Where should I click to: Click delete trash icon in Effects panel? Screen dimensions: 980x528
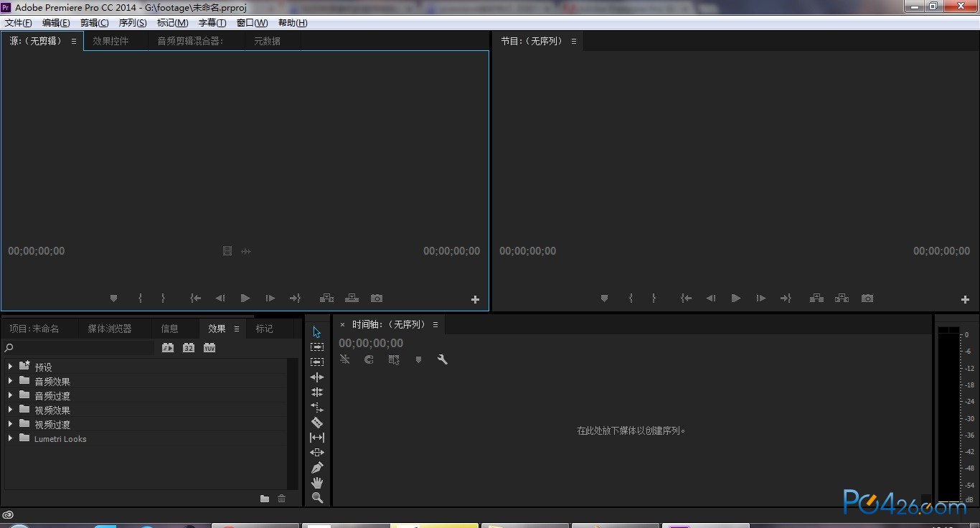pyautogui.click(x=282, y=499)
